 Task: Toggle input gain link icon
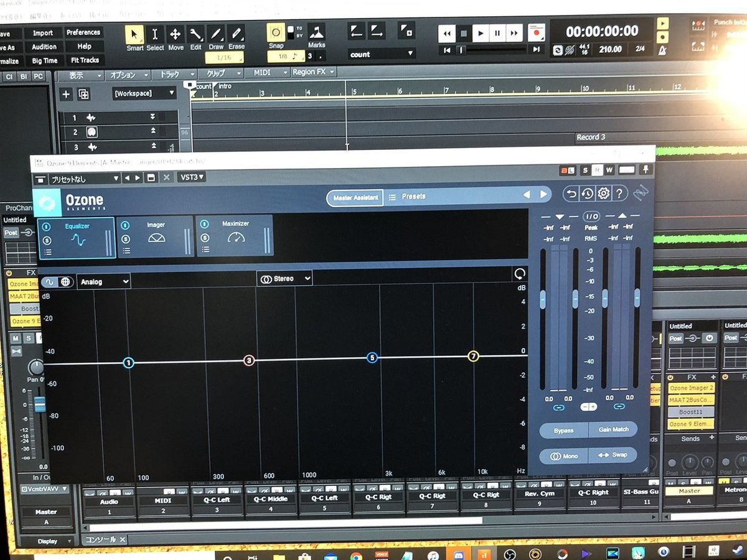pyautogui.click(x=558, y=407)
